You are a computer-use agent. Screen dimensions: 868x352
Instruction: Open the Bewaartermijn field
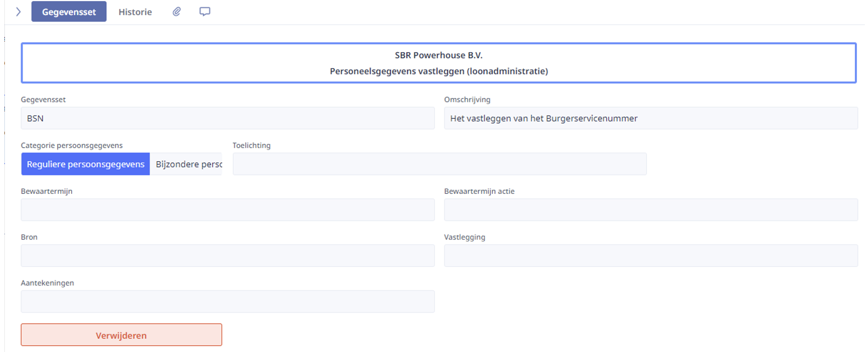pos(228,210)
